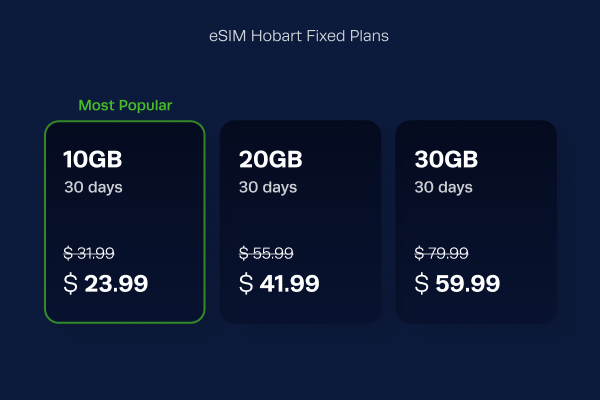Click 30 days text under 30GB
600x400 pixels.
tap(443, 188)
